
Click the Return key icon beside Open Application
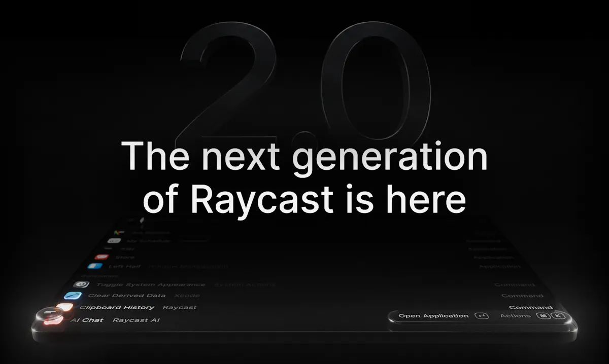[x=481, y=316]
